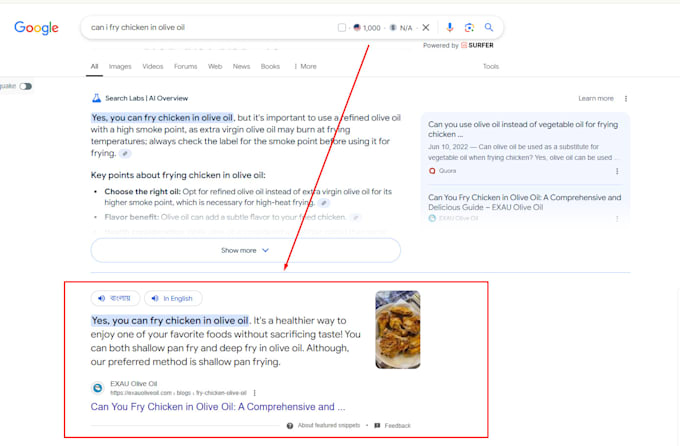Click the SURFER logo under search bar
The width and height of the screenshot is (680, 446).
click(477, 45)
